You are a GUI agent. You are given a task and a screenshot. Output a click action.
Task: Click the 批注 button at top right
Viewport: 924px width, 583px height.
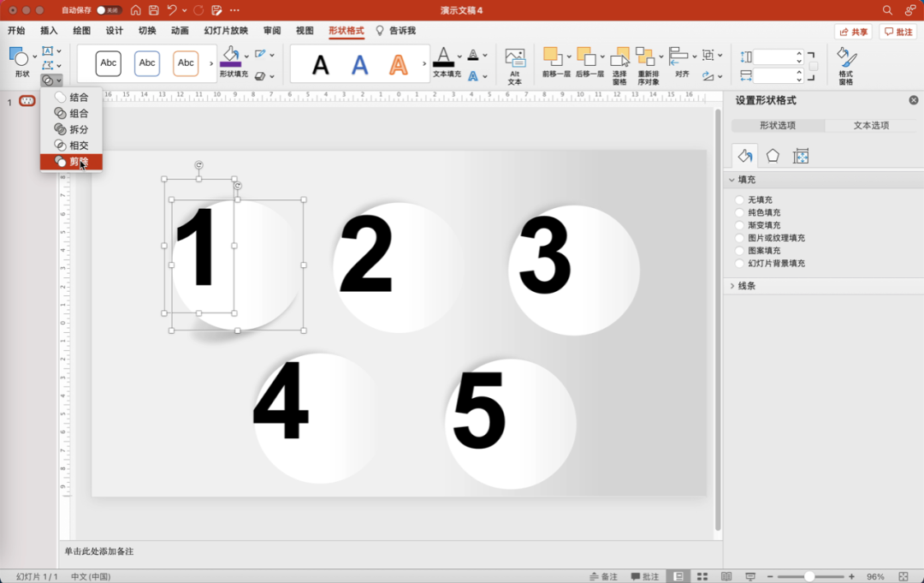point(898,32)
